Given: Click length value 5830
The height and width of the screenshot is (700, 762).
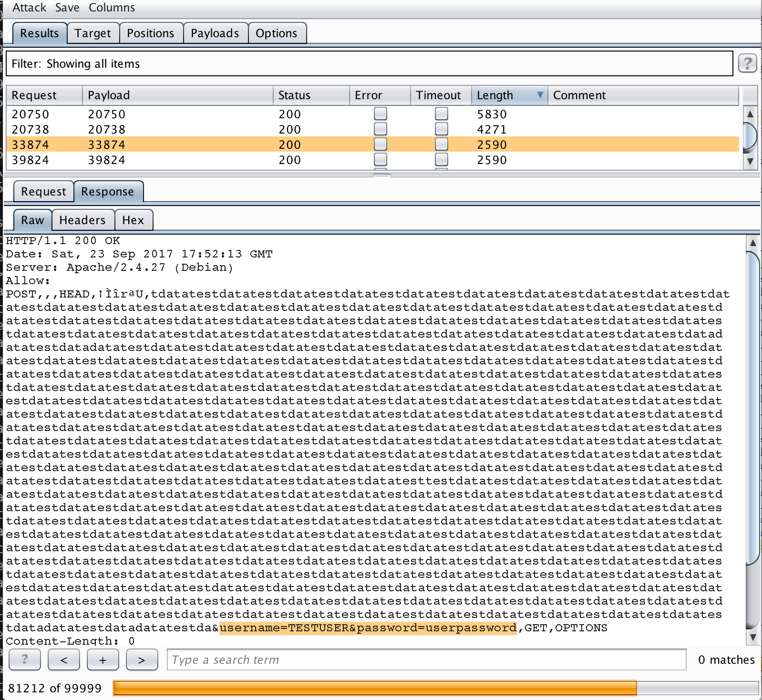Looking at the screenshot, I should tap(492, 114).
